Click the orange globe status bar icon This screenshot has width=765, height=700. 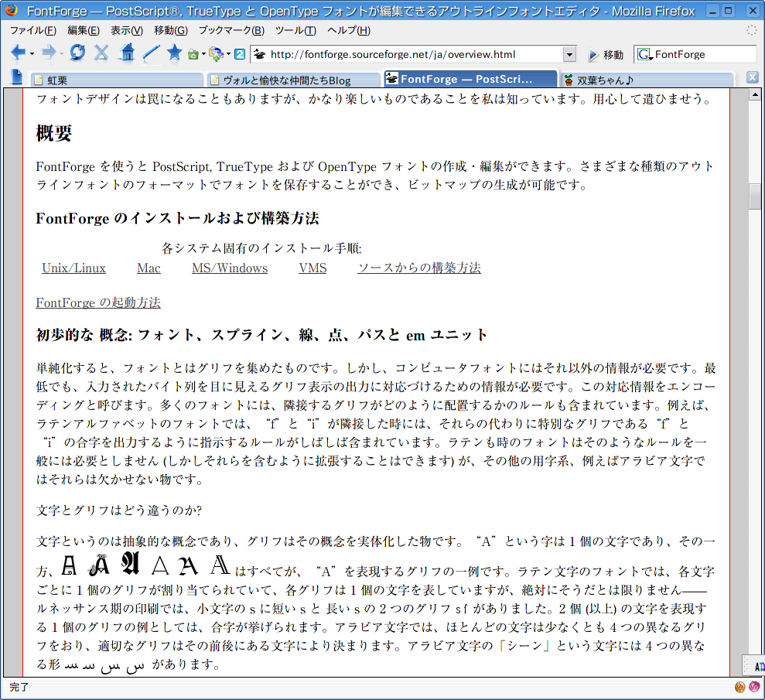click(x=740, y=687)
